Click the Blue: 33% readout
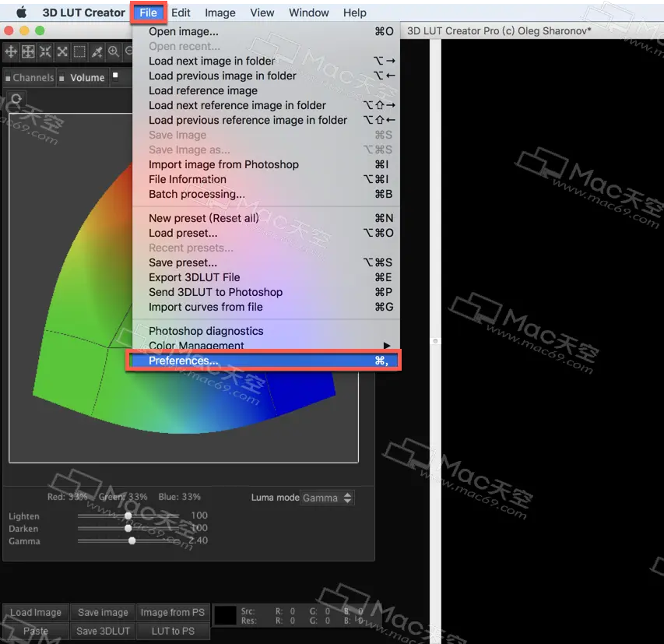 [x=180, y=497]
